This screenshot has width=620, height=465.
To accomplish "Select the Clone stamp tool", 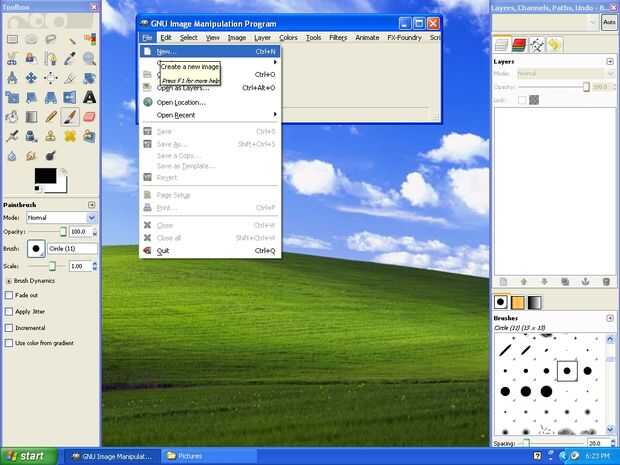I will [x=51, y=136].
